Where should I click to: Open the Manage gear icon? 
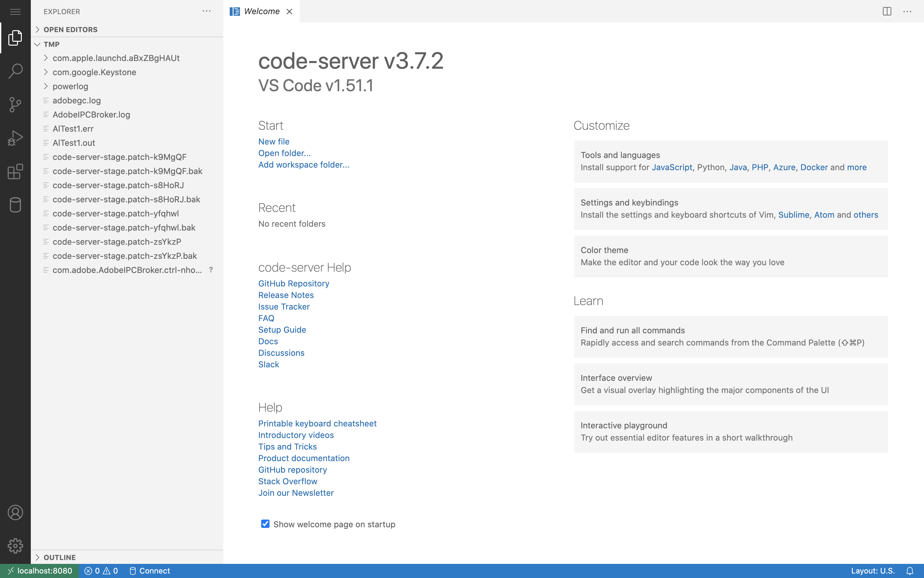tap(15, 546)
